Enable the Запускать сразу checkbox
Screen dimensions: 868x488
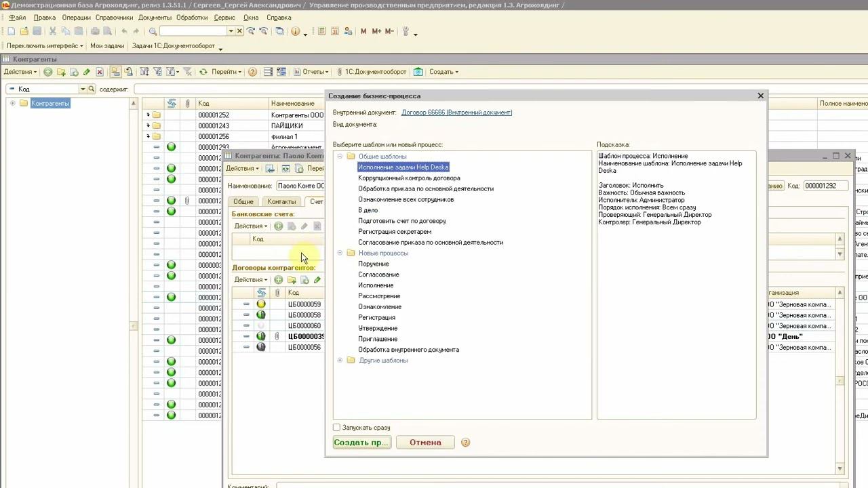pyautogui.click(x=336, y=428)
